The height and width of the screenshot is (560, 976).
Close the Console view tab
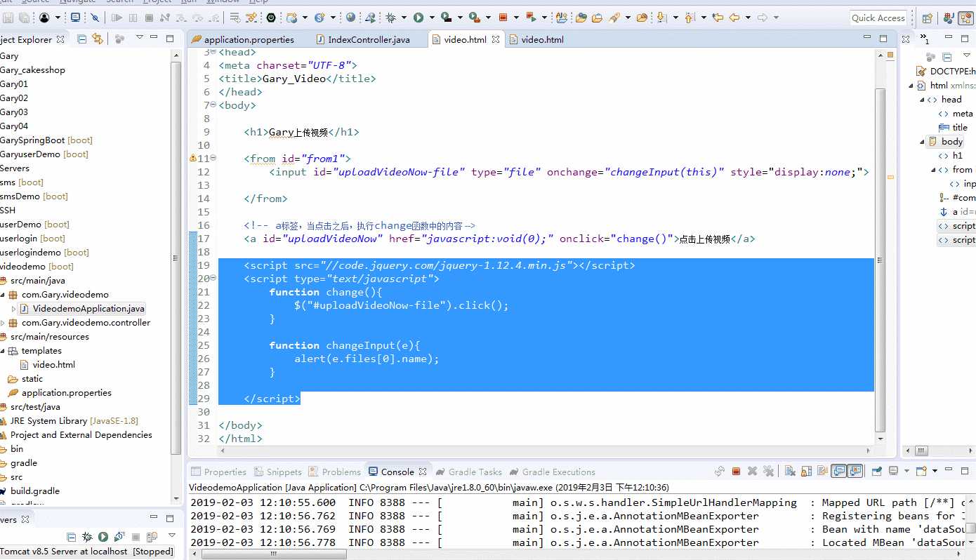click(423, 472)
